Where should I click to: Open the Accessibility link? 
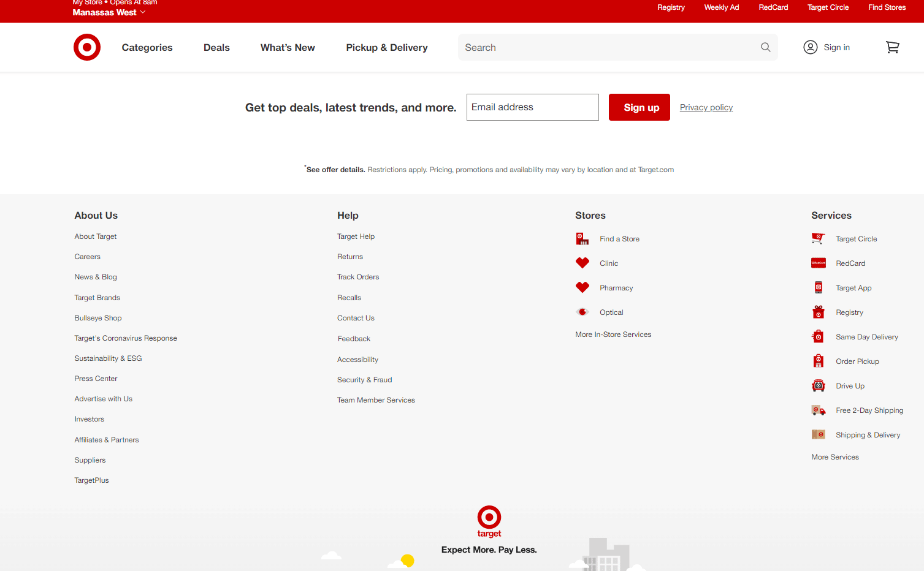coord(357,360)
